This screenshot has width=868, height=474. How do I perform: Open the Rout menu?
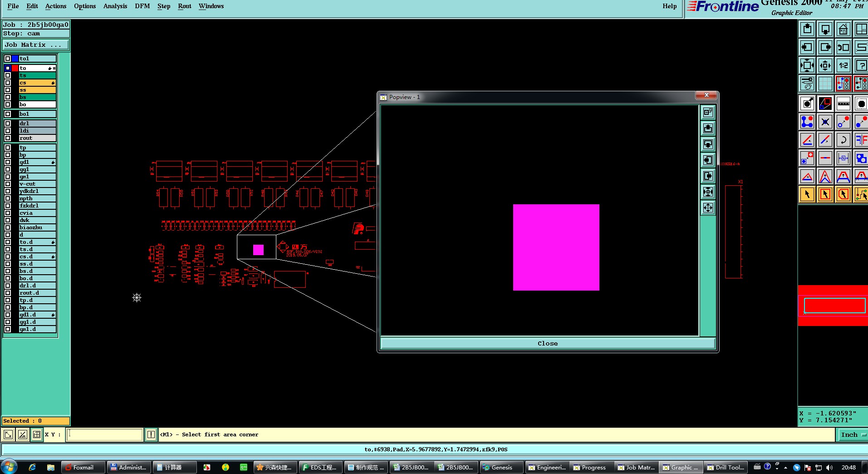coord(185,6)
